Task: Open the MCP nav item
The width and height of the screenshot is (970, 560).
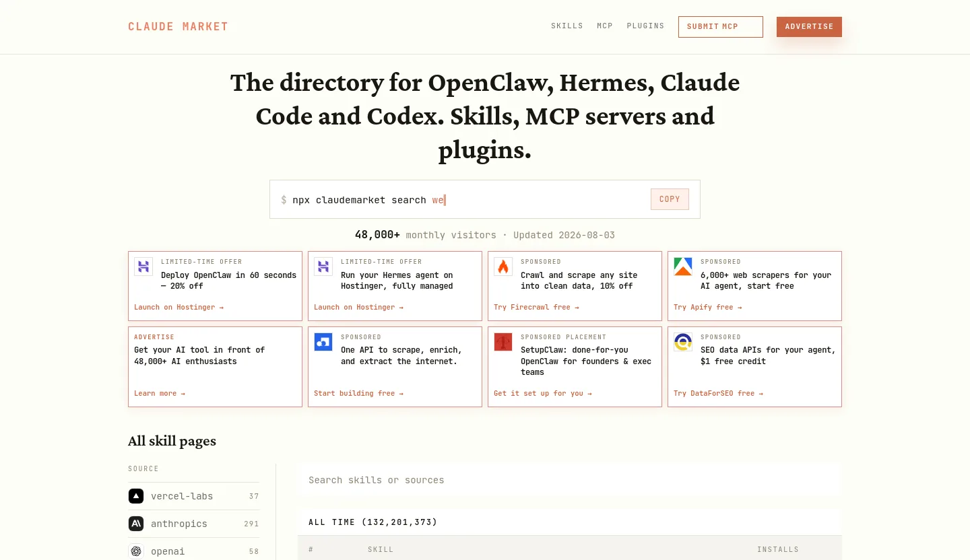Action: (605, 26)
